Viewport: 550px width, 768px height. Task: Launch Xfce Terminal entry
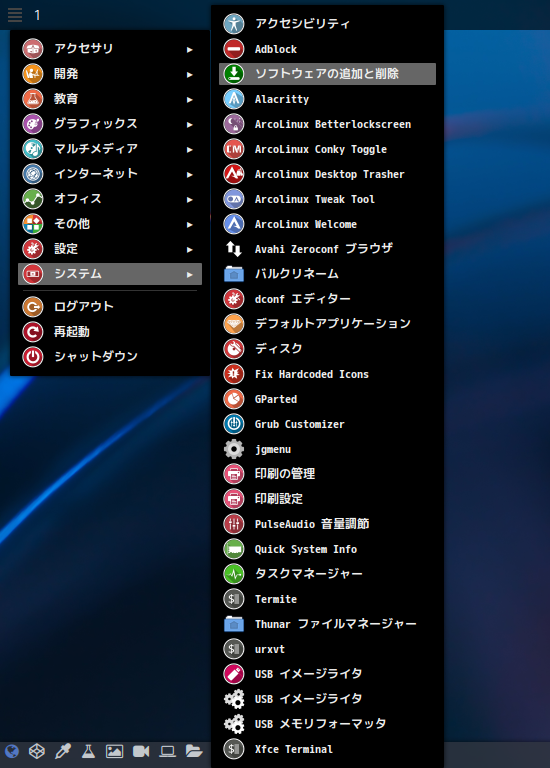coord(327,748)
